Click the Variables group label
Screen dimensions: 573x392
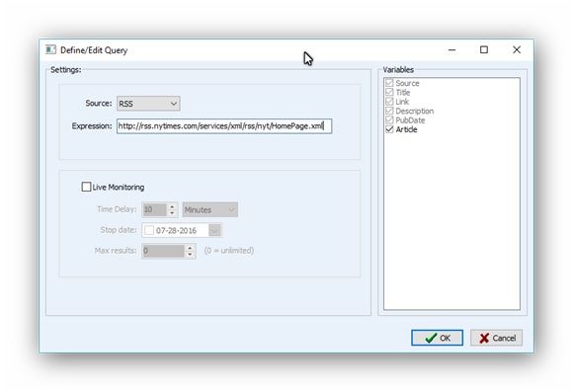pos(398,70)
